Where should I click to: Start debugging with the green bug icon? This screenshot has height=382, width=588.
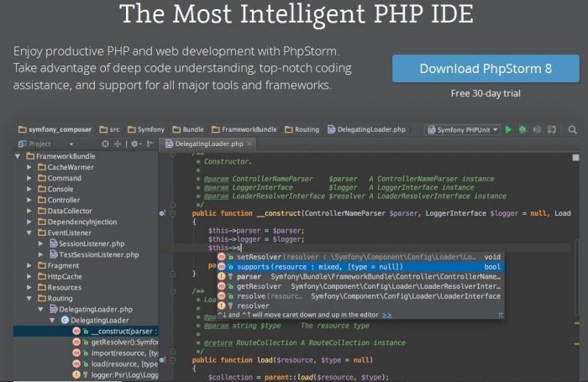(522, 129)
